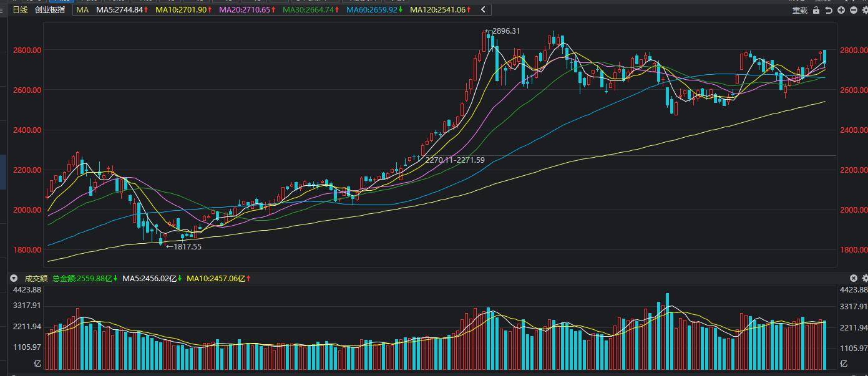The image size is (868, 376).
Task: Click the volume MA10 legend value
Action: [218, 279]
